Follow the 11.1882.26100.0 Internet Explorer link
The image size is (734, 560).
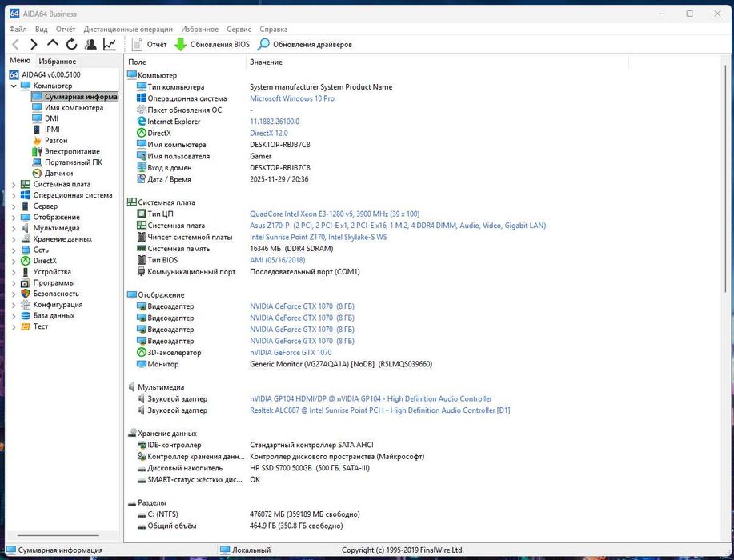(x=275, y=121)
